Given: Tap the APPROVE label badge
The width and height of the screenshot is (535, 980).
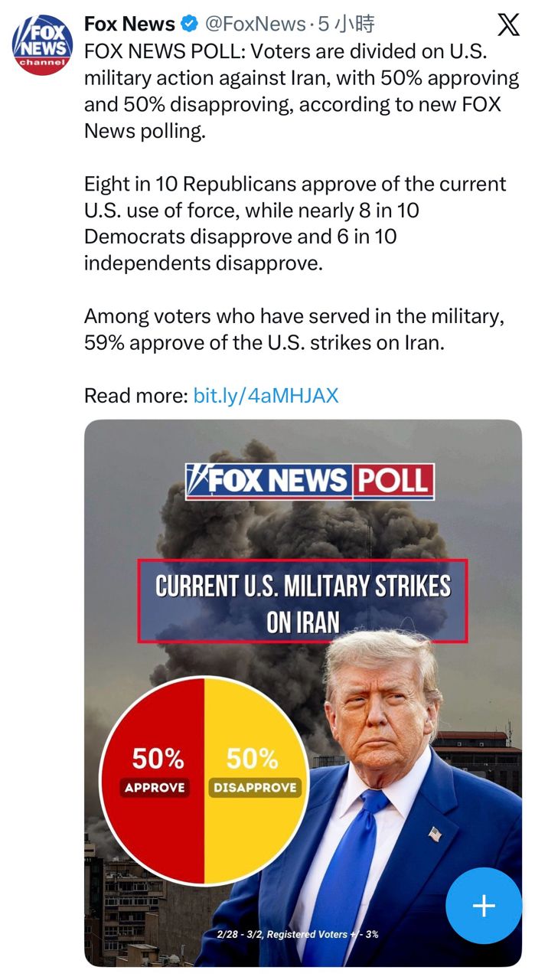Looking at the screenshot, I should click(155, 788).
